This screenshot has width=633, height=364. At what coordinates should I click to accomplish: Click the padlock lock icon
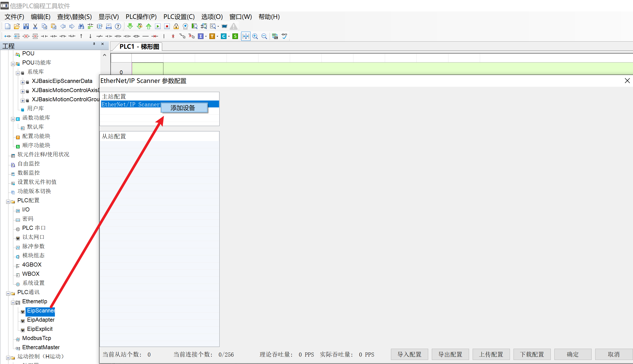(x=176, y=26)
